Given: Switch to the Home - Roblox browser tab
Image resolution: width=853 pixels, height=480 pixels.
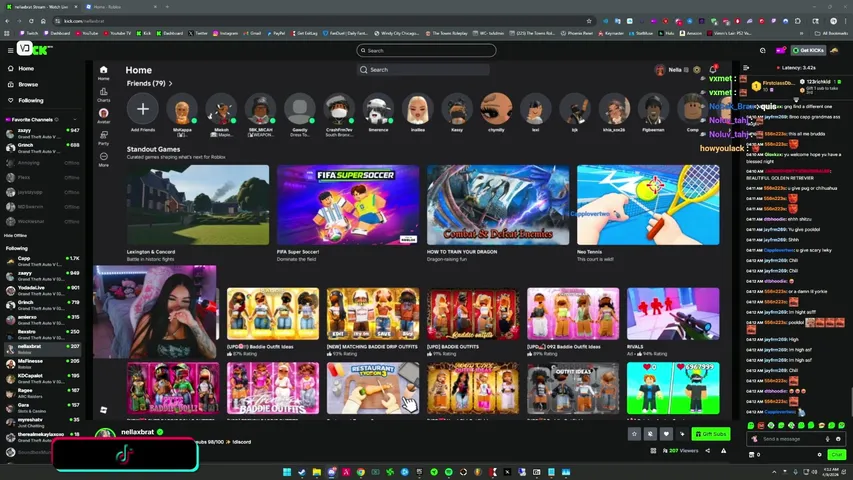Looking at the screenshot, I should (121, 7).
